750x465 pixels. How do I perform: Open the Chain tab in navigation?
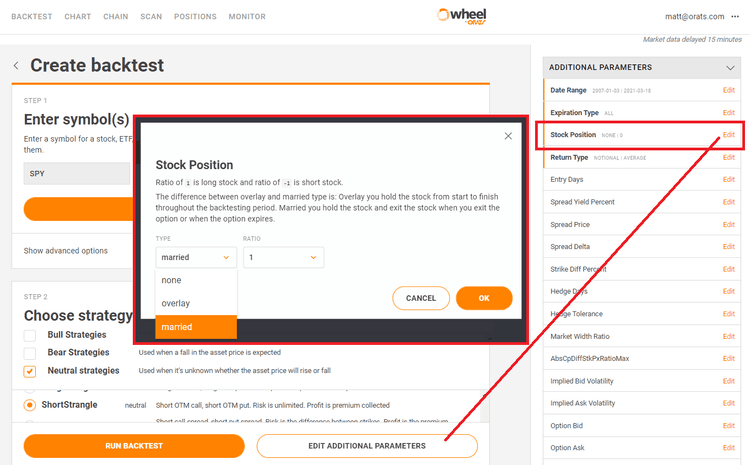(116, 17)
